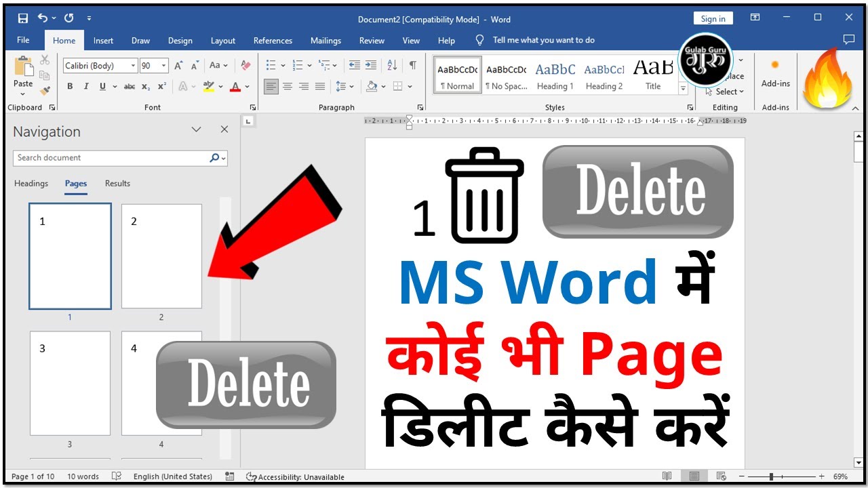The width and height of the screenshot is (868, 488).
Task: Open Navigation pane options chevron
Action: pos(196,129)
